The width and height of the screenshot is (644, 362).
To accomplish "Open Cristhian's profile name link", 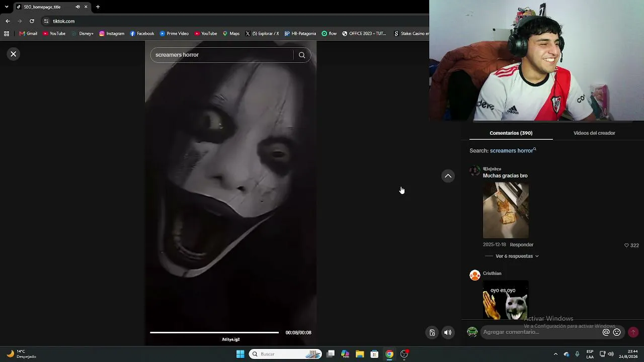I will pyautogui.click(x=492, y=274).
